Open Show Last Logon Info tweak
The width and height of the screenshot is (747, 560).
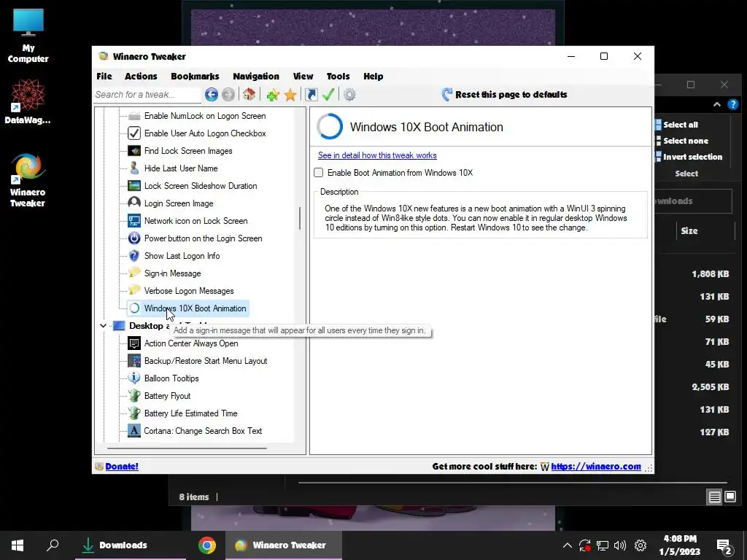click(182, 256)
